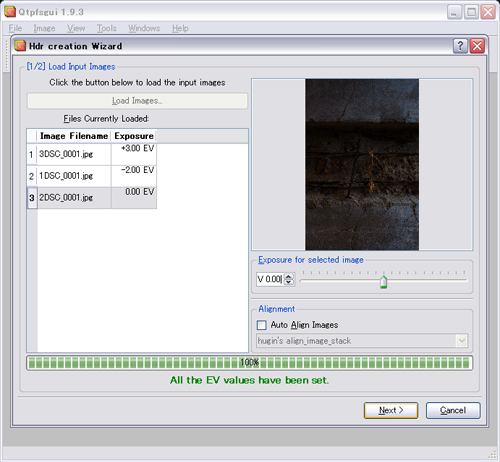Expand the hugin's align_image_stack dropdown

[462, 341]
